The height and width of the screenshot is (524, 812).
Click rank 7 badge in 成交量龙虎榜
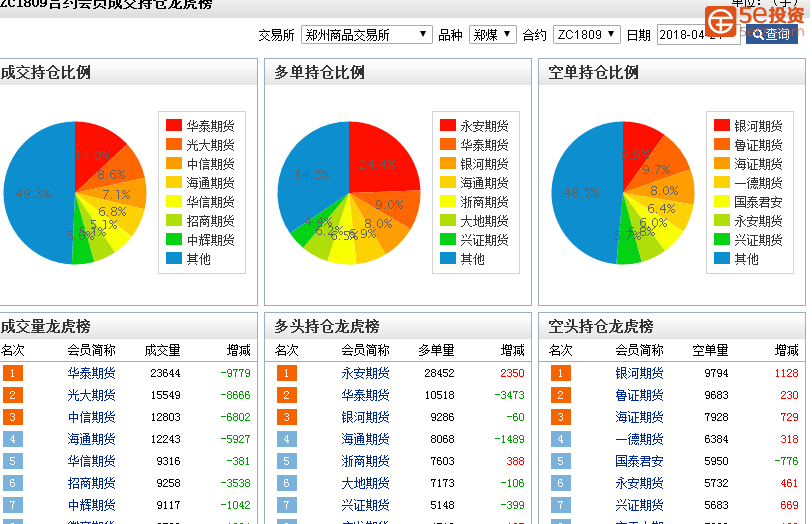click(x=12, y=505)
